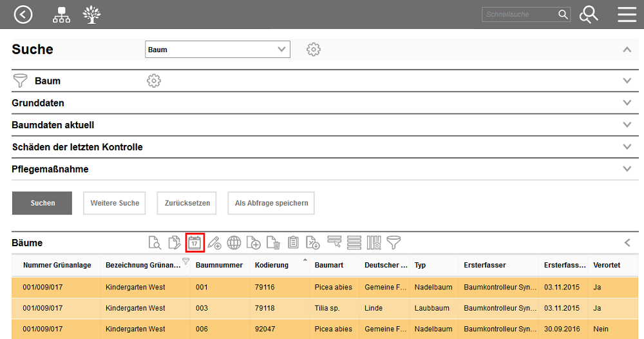Expand the Grunddaten section

coord(627,102)
